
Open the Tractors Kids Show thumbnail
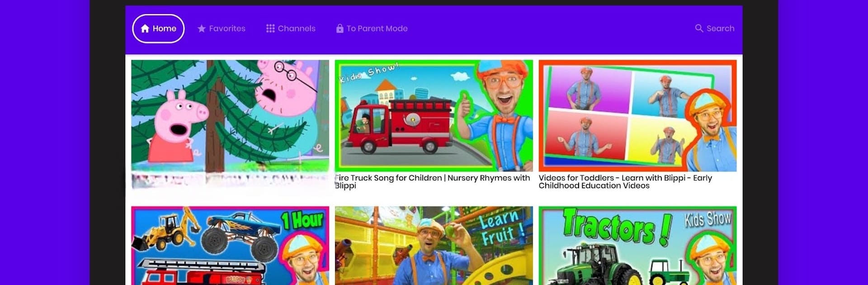pyautogui.click(x=637, y=246)
